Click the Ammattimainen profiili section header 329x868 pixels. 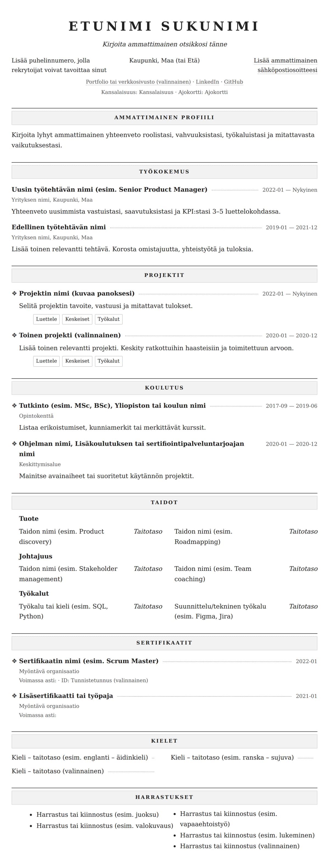click(x=164, y=118)
